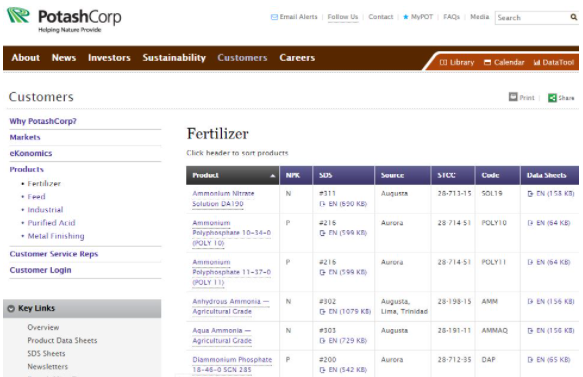Click the search magnifier icon
Screen dimensions: 583x377
pos(574,17)
